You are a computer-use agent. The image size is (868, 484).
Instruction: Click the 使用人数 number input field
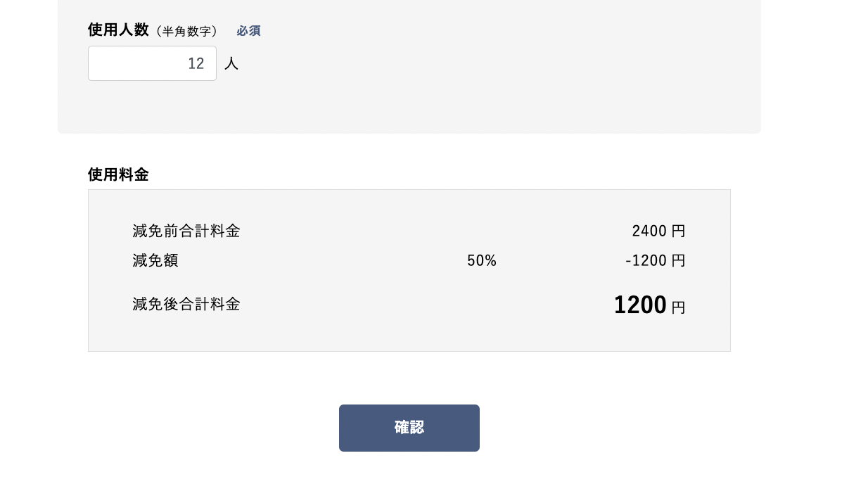(152, 63)
